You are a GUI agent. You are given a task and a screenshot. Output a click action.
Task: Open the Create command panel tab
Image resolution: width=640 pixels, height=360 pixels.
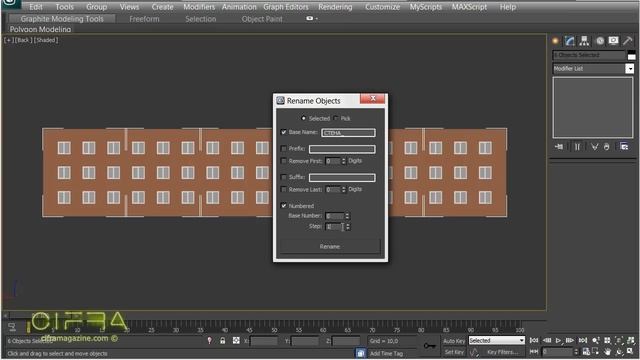(555, 40)
